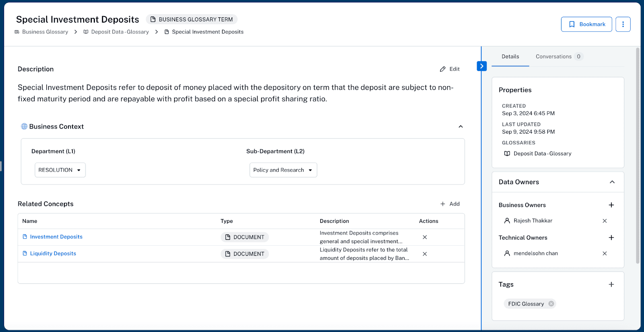644x332 pixels.
Task: Add a new business owner
Action: 611,205
